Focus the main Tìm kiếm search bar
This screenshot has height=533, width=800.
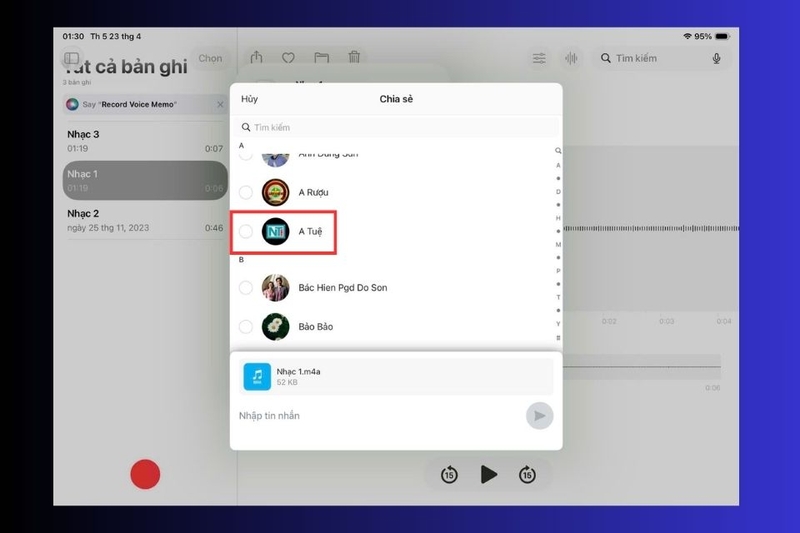pos(661,58)
